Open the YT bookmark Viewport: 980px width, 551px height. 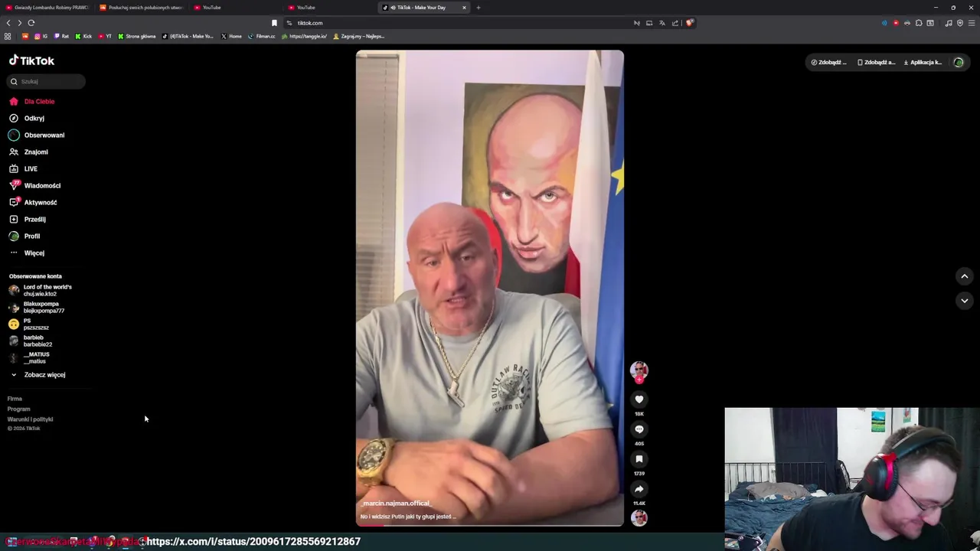[x=105, y=36]
